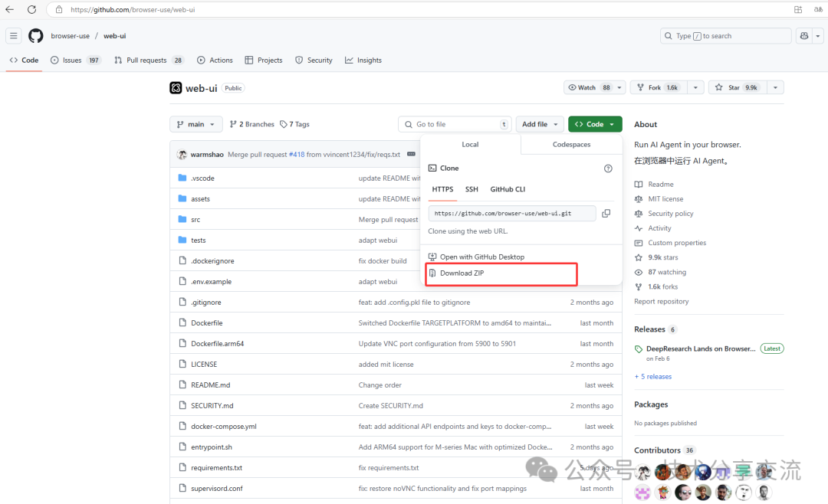The width and height of the screenshot is (828, 504).
Task: Click the clone help question icon
Action: click(608, 169)
